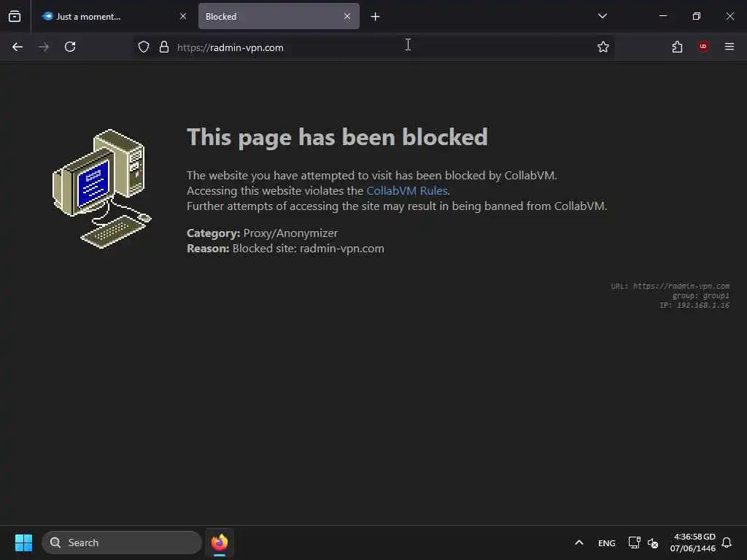Go back one page
Screen dimensions: 747x560
18,47
